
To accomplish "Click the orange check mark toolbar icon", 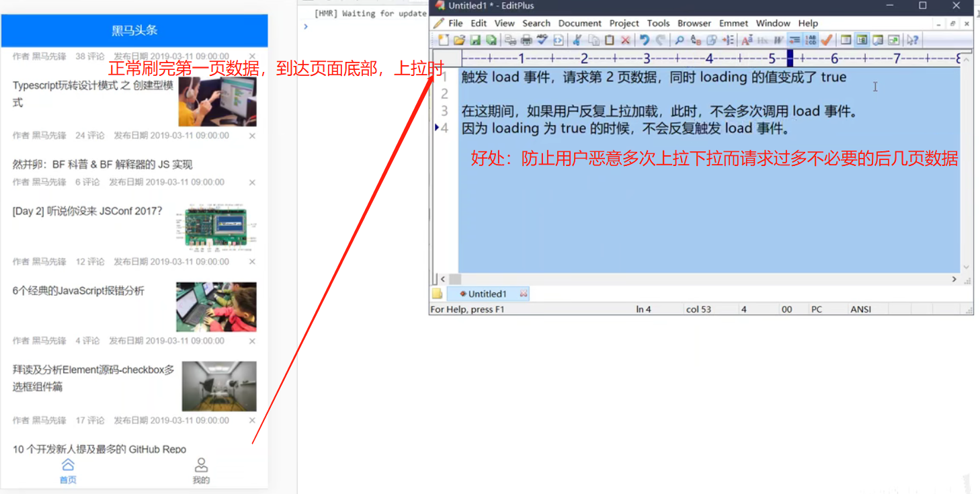I will coord(826,40).
